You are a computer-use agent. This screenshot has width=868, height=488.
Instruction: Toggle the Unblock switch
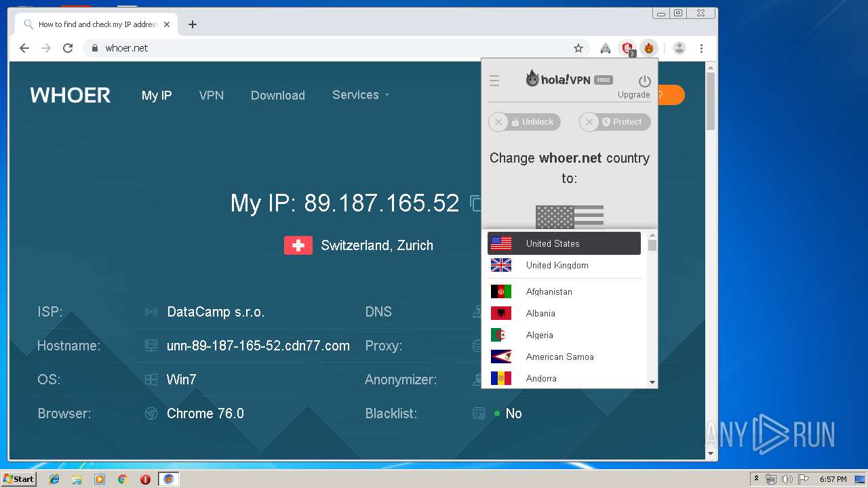click(524, 122)
